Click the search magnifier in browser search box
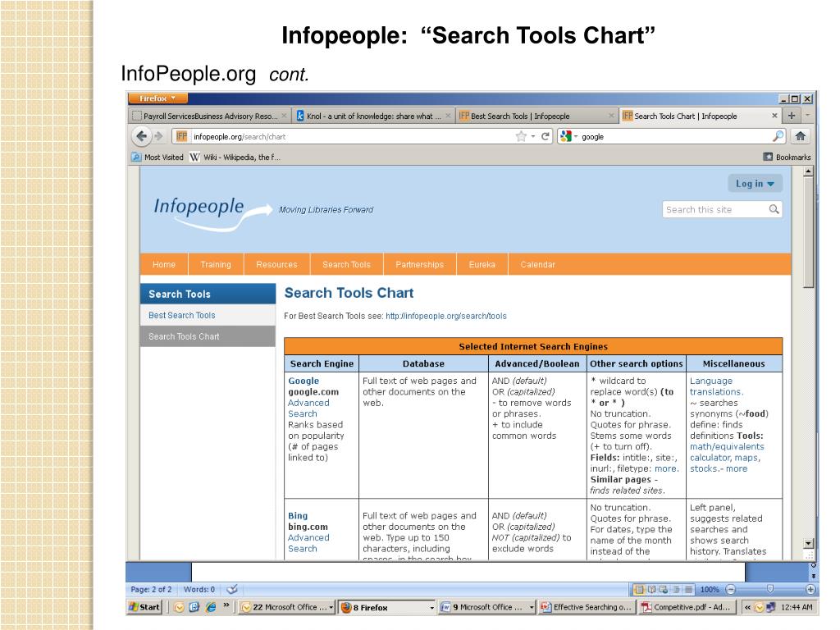 point(778,136)
